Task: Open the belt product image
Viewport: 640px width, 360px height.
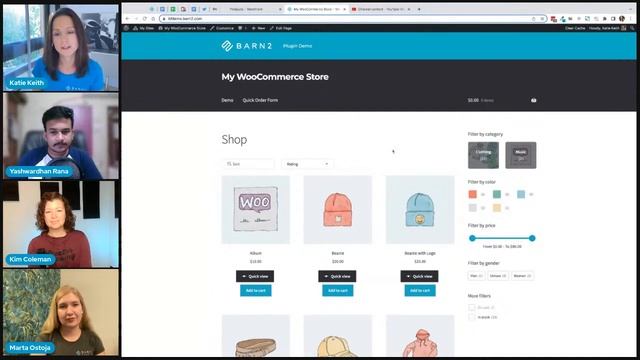Action: pyautogui.click(x=256, y=336)
